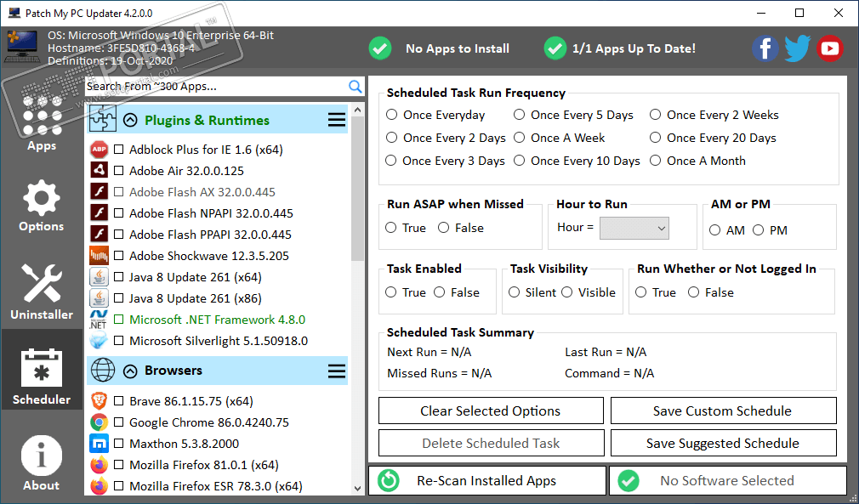Select Once Everyday frequency

pyautogui.click(x=391, y=115)
